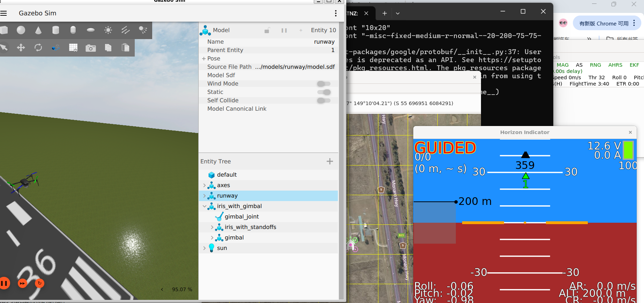
Task: Select gimbal_joint in the Entity Tree
Action: [242, 217]
